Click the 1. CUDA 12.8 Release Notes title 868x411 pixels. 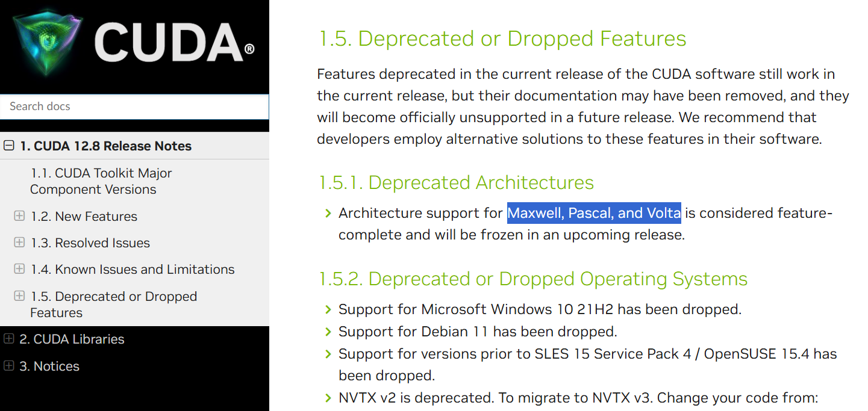coord(106,146)
